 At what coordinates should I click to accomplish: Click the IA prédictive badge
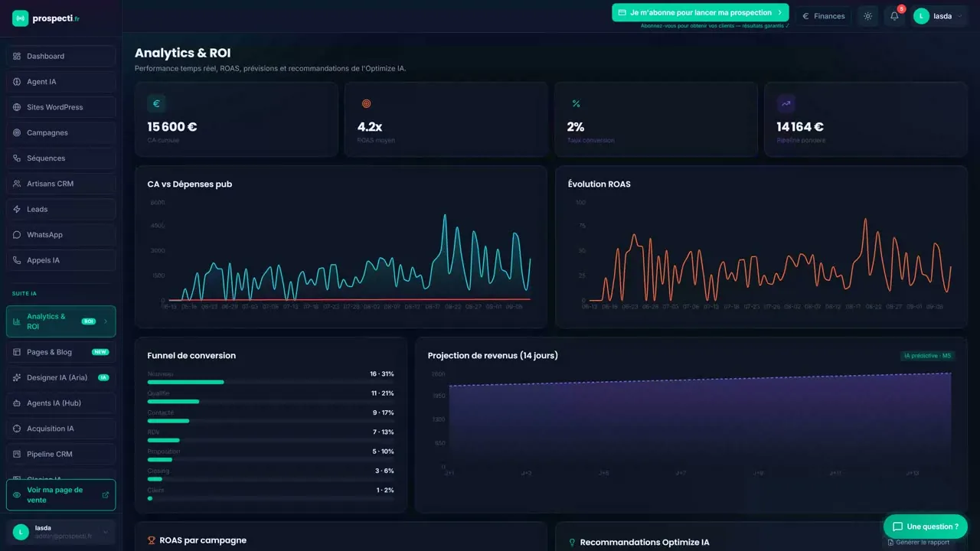(x=927, y=356)
